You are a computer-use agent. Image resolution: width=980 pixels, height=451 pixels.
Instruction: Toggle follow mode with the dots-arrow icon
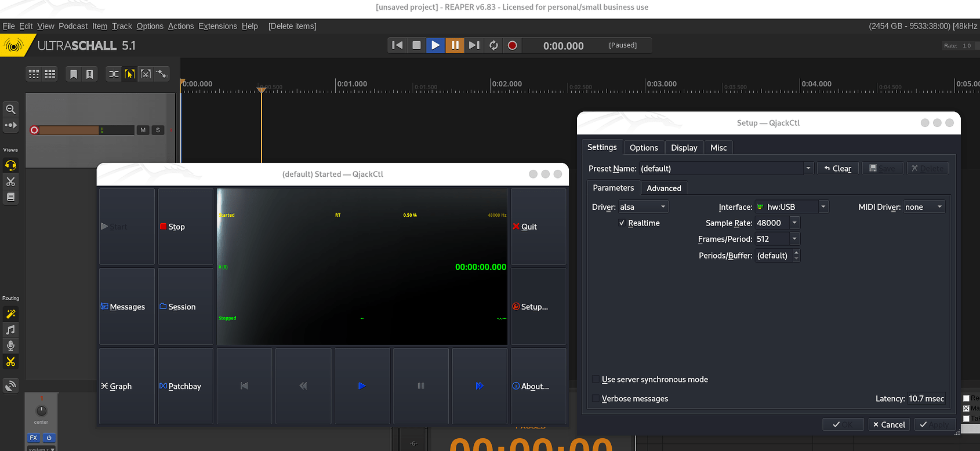(x=10, y=125)
